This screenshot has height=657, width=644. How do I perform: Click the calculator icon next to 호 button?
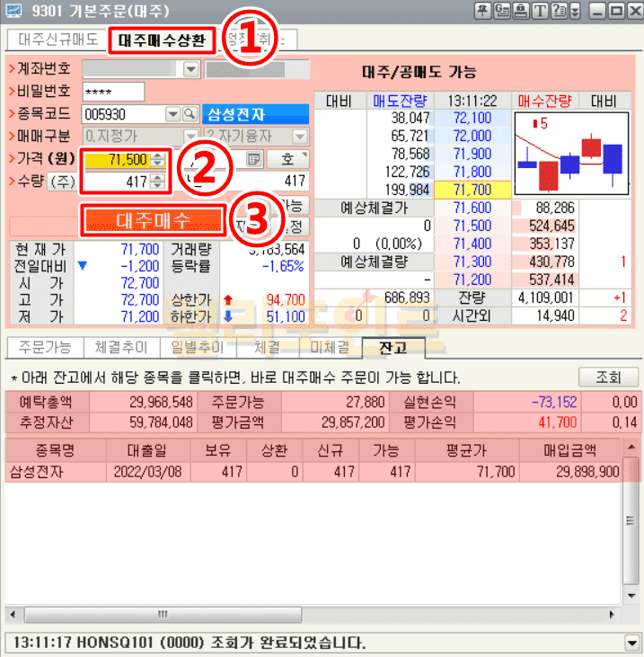pos(254,159)
